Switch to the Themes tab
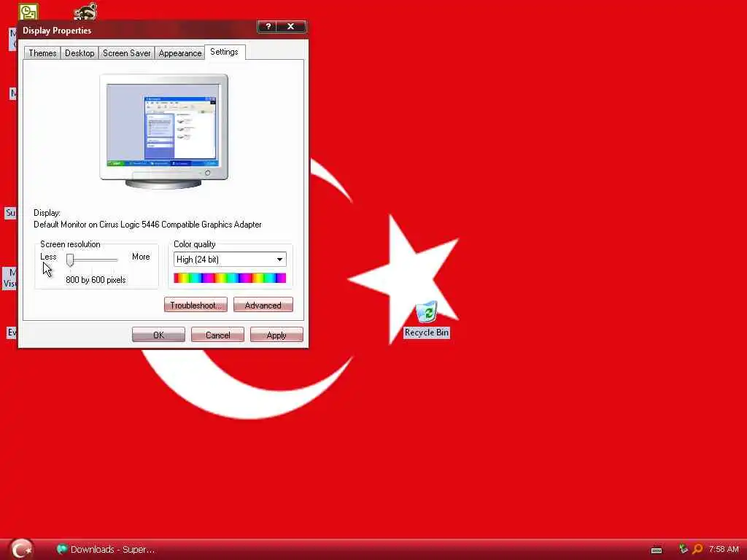The width and height of the screenshot is (747, 560). tap(42, 52)
